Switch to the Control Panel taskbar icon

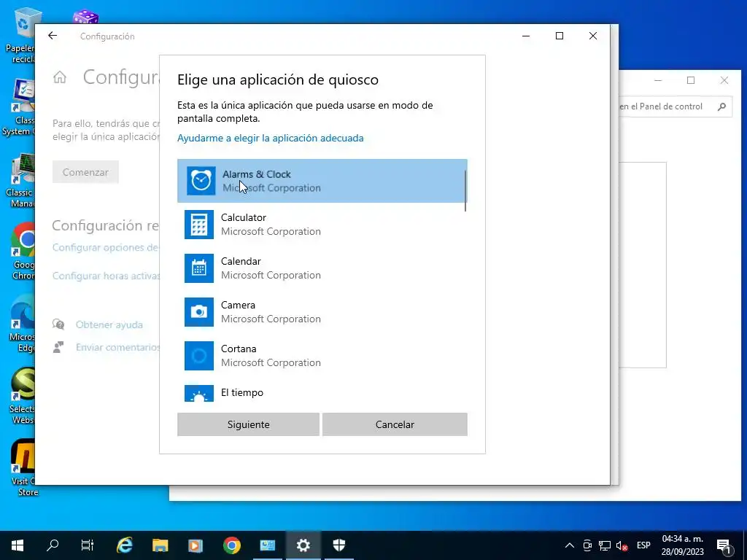pyautogui.click(x=267, y=545)
